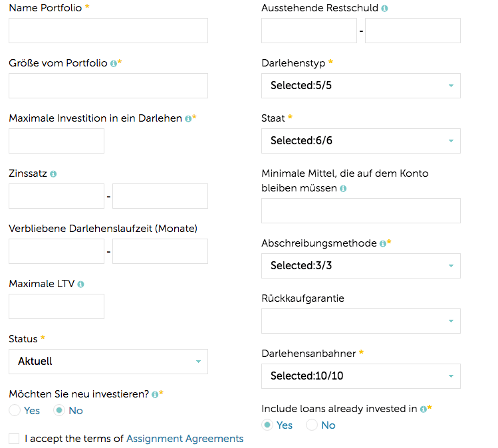The image size is (498, 448).
Task: Open the empty Rückkaufgarantie dropdown
Action: click(361, 321)
